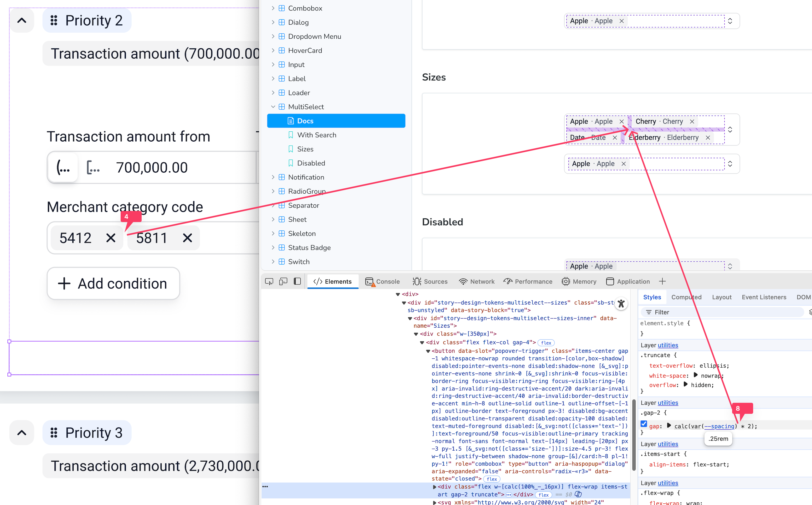812x505 pixels.
Task: Click the Status Badge component grid icon
Action: pyautogui.click(x=282, y=248)
